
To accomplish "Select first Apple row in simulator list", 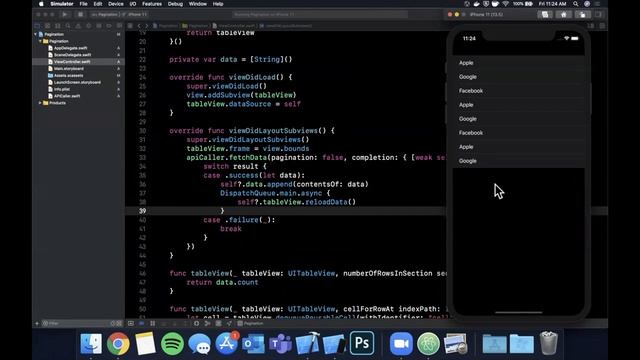I will pos(518,63).
